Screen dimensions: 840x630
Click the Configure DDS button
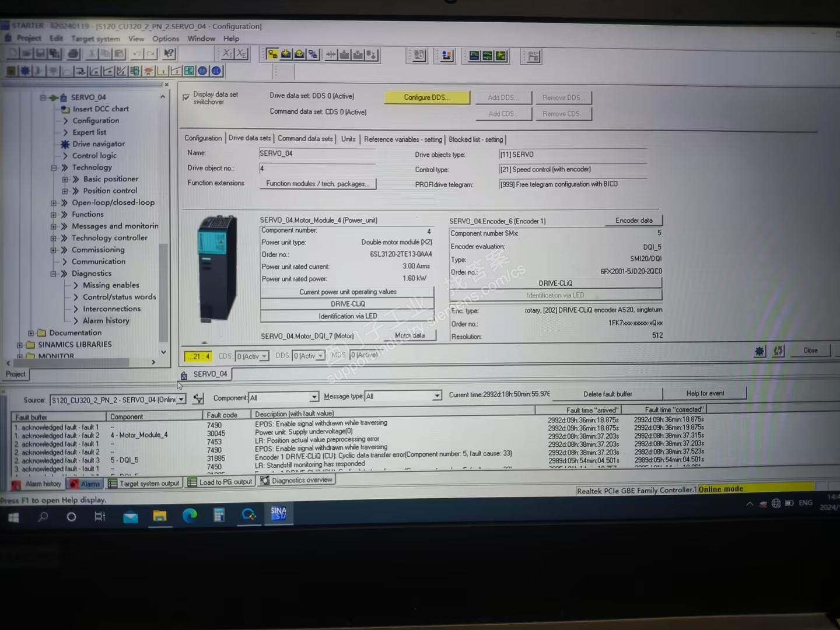click(x=428, y=97)
